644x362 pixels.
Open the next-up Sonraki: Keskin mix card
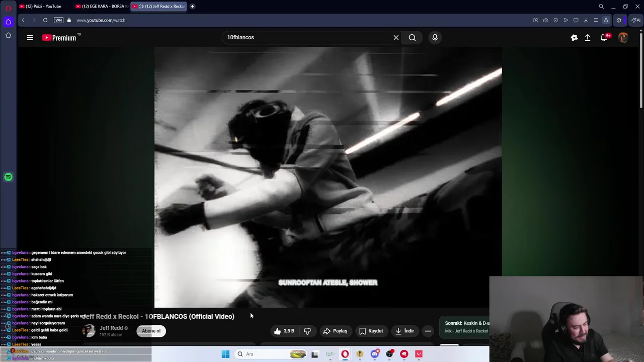pyautogui.click(x=466, y=326)
